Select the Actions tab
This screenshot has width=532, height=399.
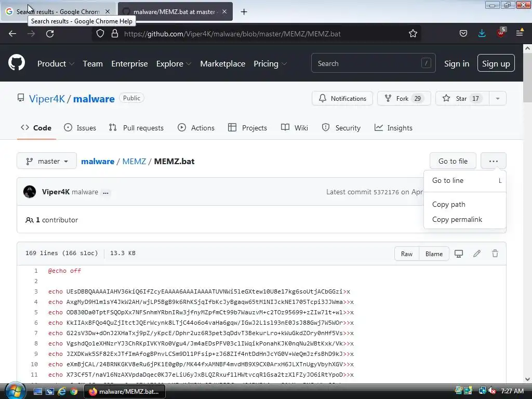pyautogui.click(x=196, y=128)
